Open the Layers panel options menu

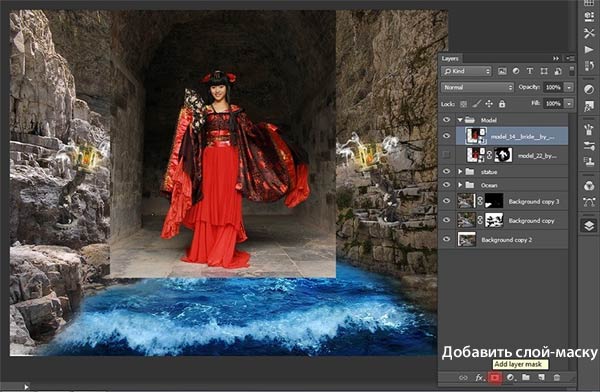[x=570, y=58]
